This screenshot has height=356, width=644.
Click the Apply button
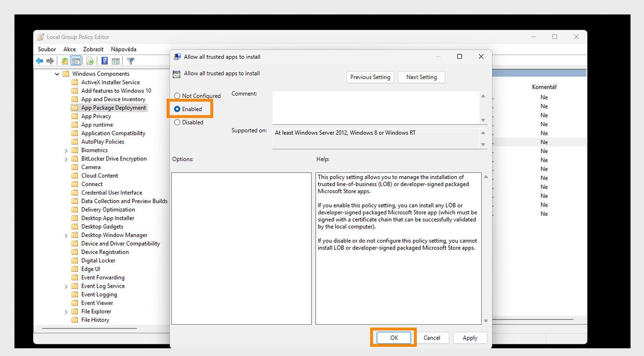pyautogui.click(x=470, y=338)
